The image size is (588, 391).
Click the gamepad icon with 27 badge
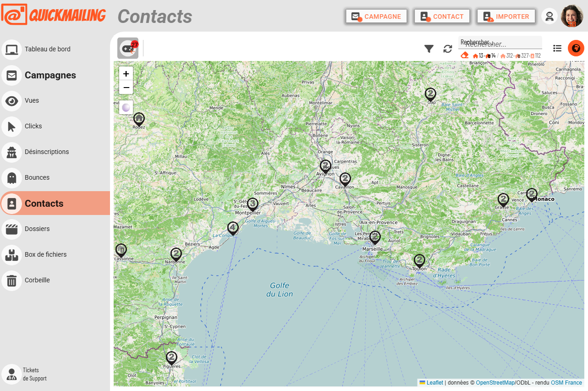128,48
